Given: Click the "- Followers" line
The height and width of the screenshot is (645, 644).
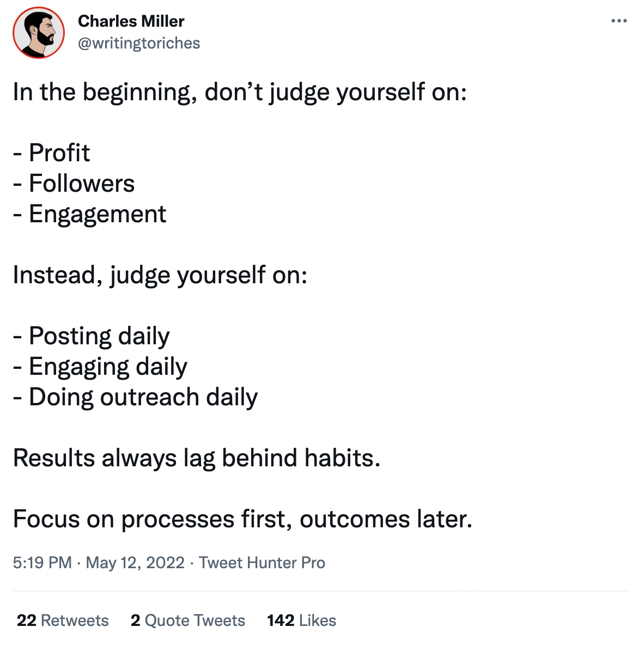Looking at the screenshot, I should point(74,184).
